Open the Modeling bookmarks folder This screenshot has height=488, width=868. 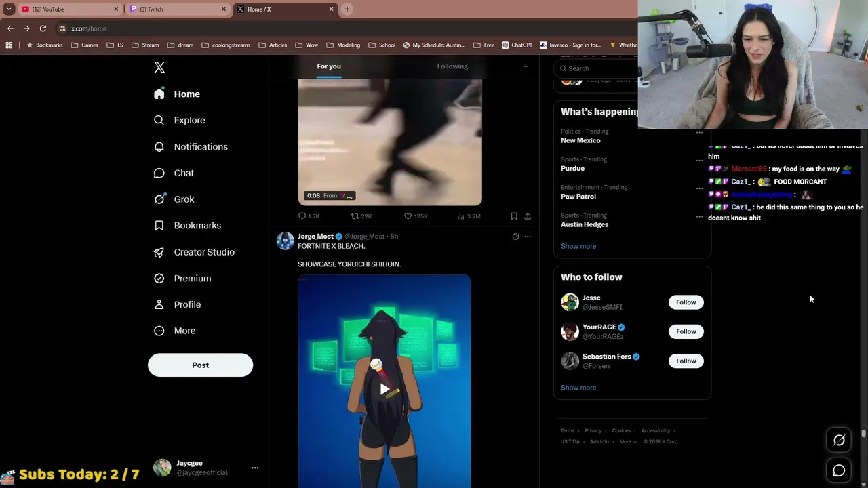click(x=343, y=45)
